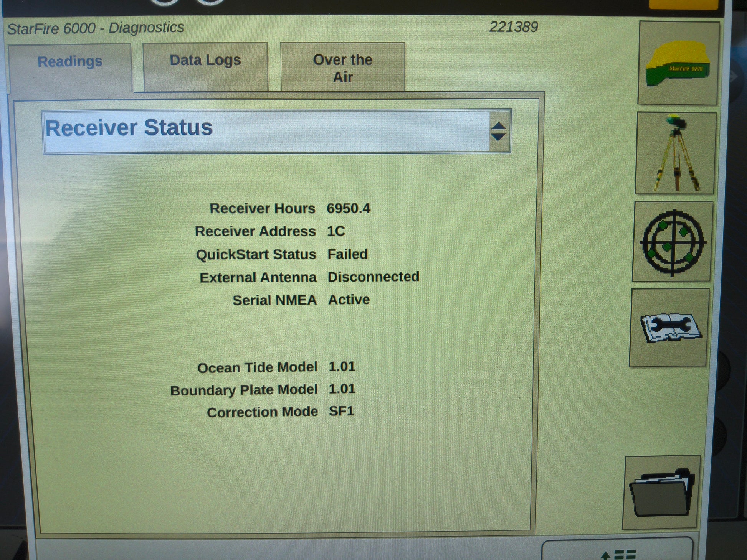This screenshot has width=747, height=560.
Task: Open the diagnostics wrench-and-book icon
Action: pos(669,328)
